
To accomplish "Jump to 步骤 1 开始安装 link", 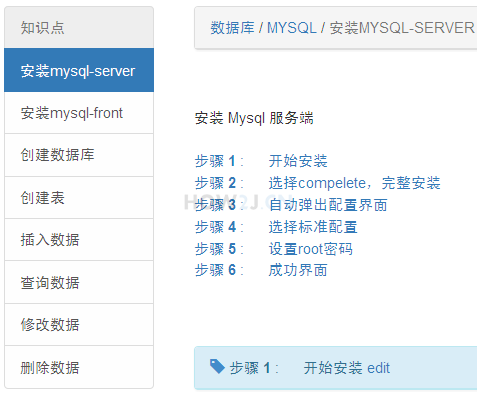I will [261, 161].
